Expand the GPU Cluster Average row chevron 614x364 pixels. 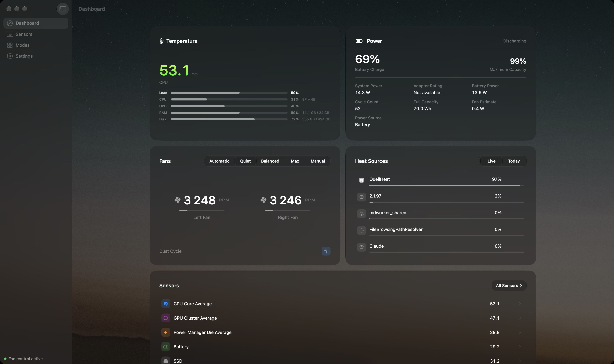tap(520, 318)
